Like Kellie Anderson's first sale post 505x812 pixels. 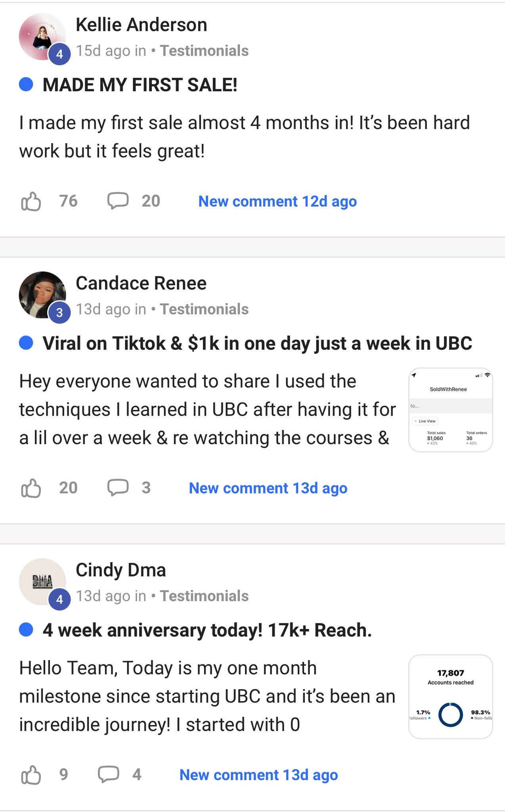(x=31, y=201)
